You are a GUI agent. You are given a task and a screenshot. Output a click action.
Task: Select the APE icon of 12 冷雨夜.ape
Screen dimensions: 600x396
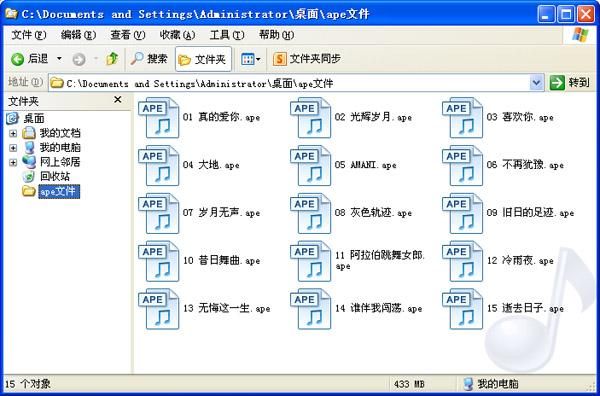[x=462, y=261]
